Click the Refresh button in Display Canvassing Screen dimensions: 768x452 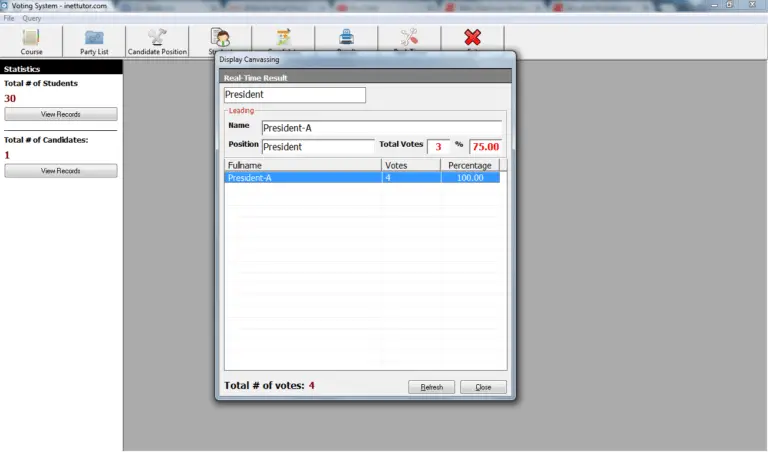click(432, 387)
